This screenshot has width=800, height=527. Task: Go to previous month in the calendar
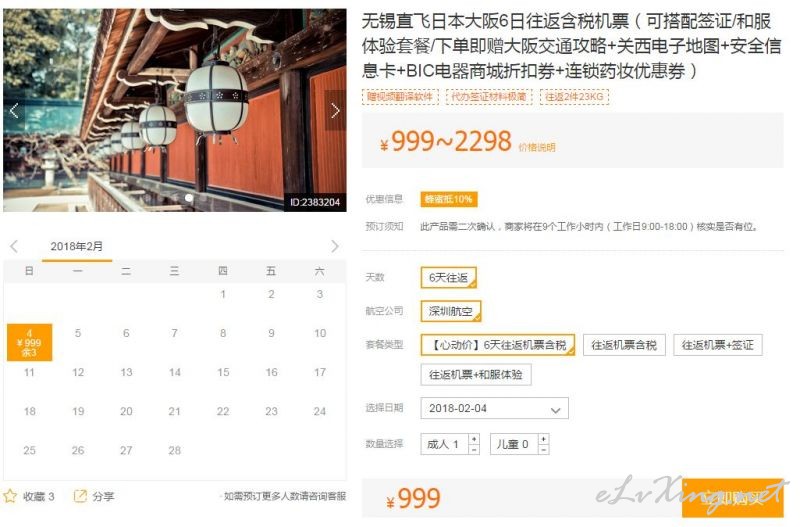tap(14, 246)
